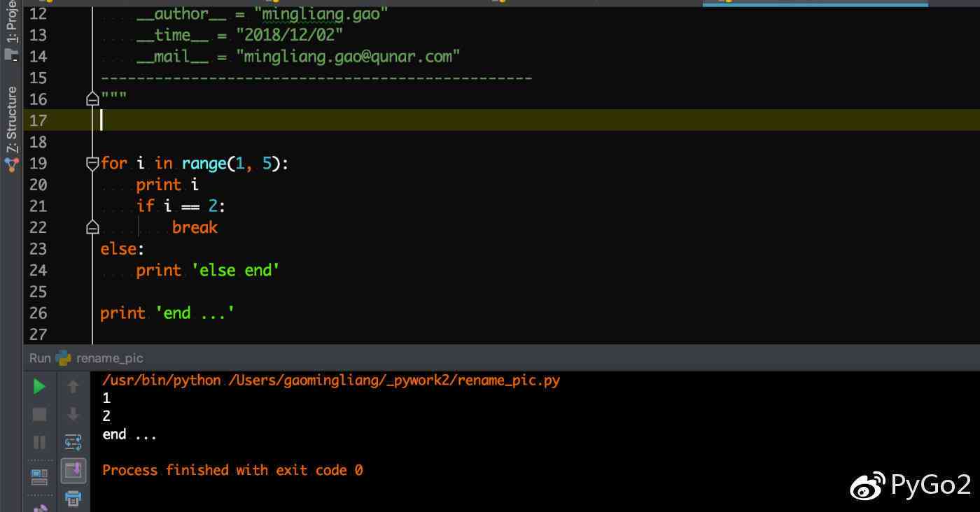Image resolution: width=980 pixels, height=512 pixels.
Task: Click the 'else end' string literal
Action: [x=236, y=270]
